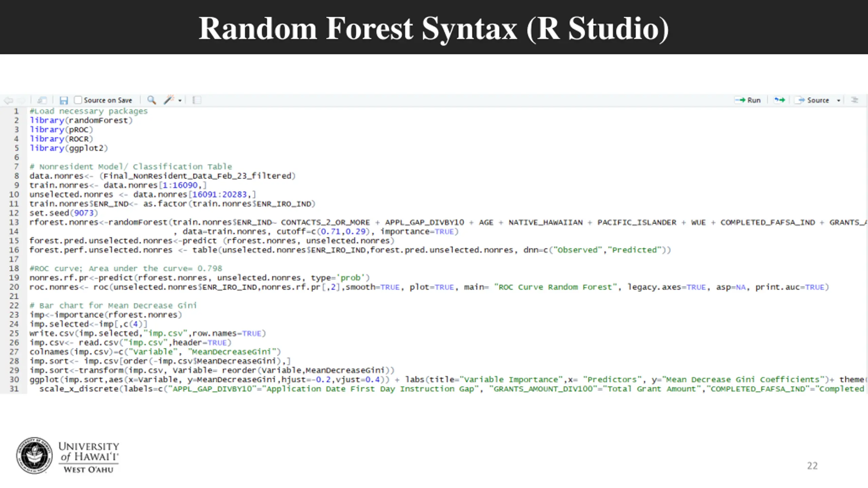Viewport: 868px width, 488px height.
Task: Click the 'roc.nonres<- roc(' line
Action: click(429, 287)
